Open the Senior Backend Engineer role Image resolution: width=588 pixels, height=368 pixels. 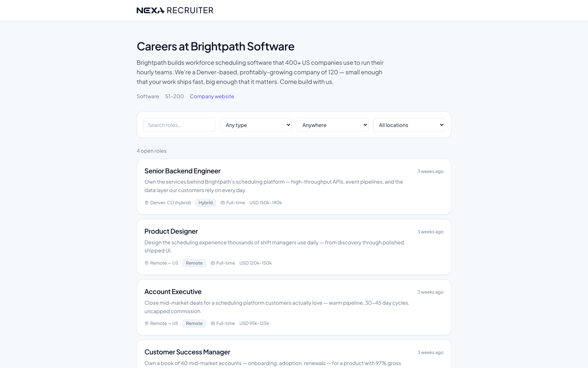click(182, 171)
